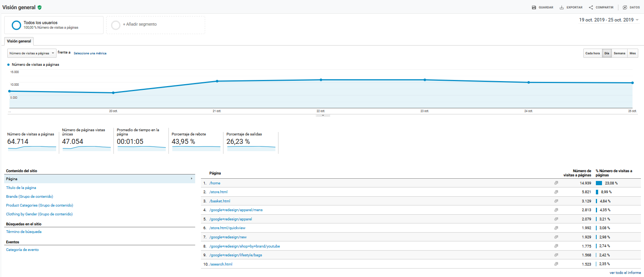
Task: Switch chart to Mes view
Action: coord(633,53)
